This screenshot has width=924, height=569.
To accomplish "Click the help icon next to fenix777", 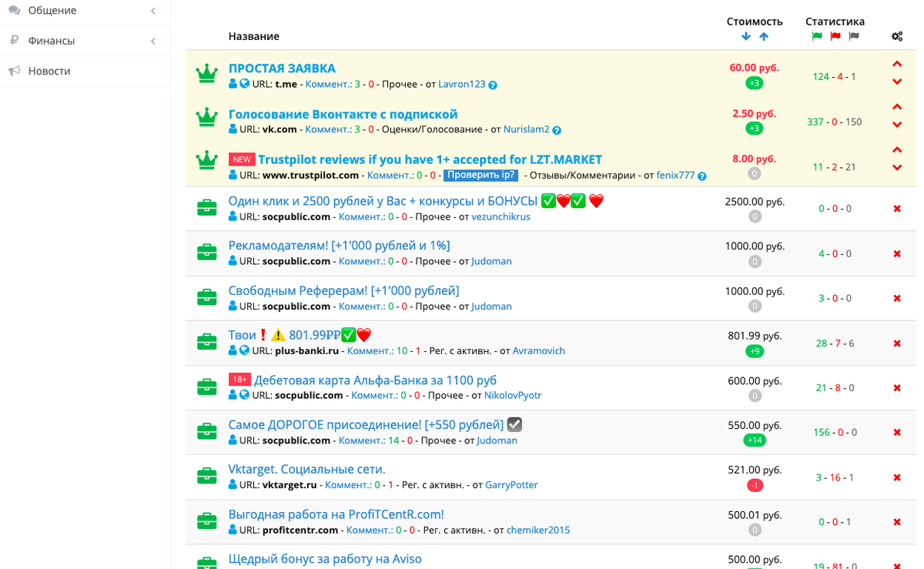I will (x=702, y=176).
